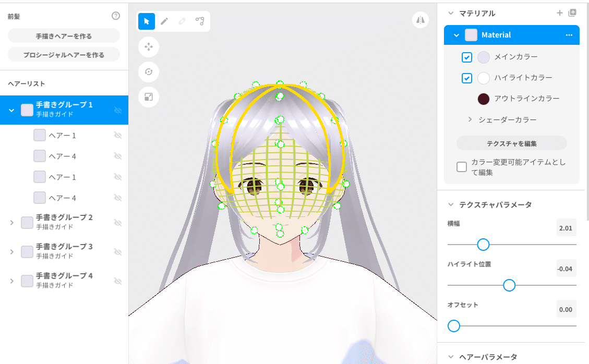589x364 pixels.
Task: Expand the 手書きグループ3 tree
Action: coord(11,252)
